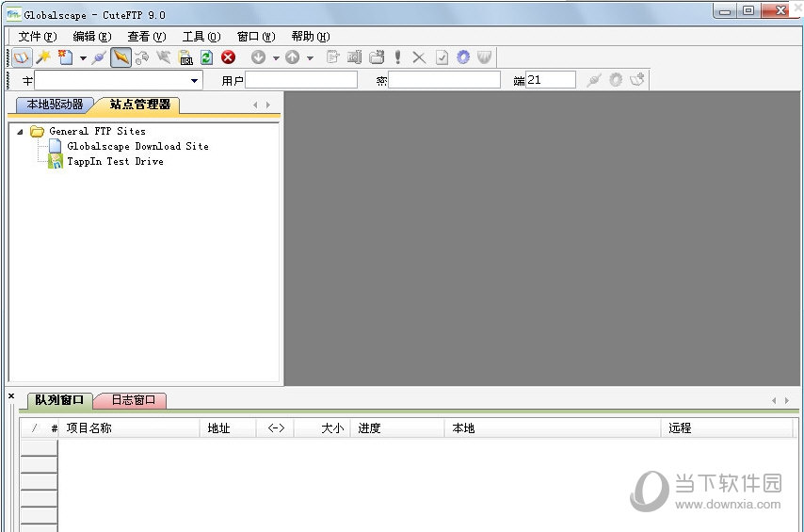Viewport: 804px width, 532px height.
Task: Select Globalscape Download Site entry
Action: pos(137,147)
